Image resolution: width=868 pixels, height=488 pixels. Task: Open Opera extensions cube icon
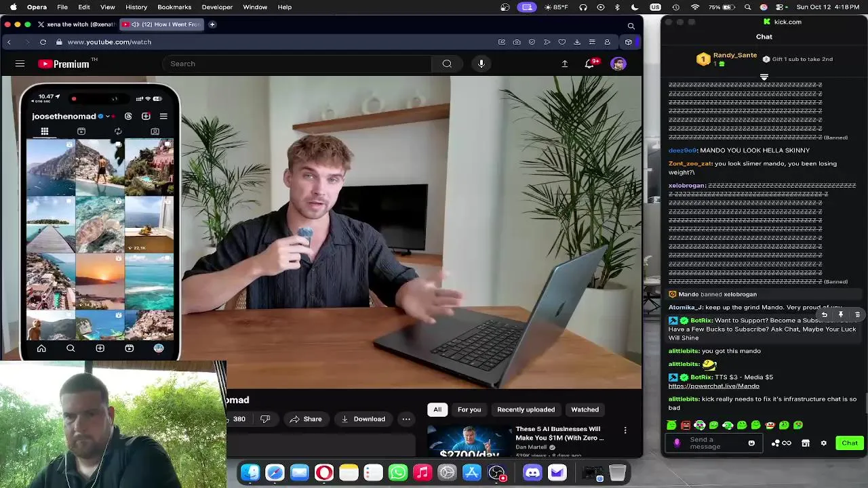point(629,42)
